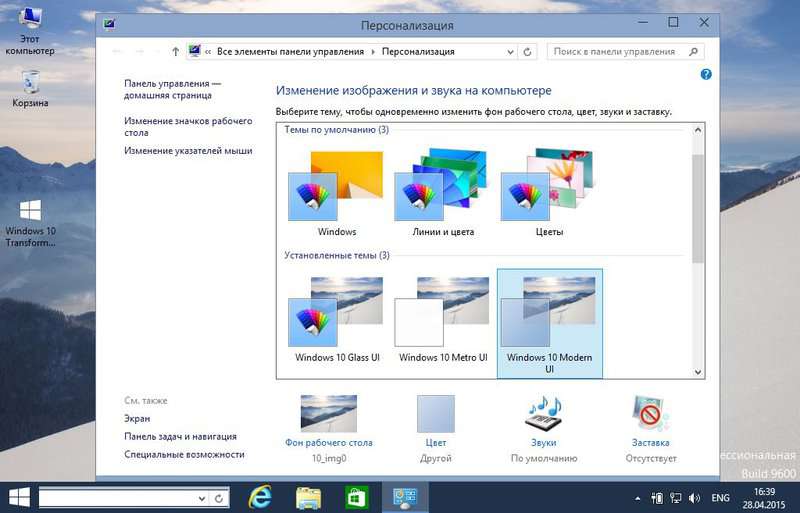Click the taskbar address refresh icon

[x=219, y=499]
